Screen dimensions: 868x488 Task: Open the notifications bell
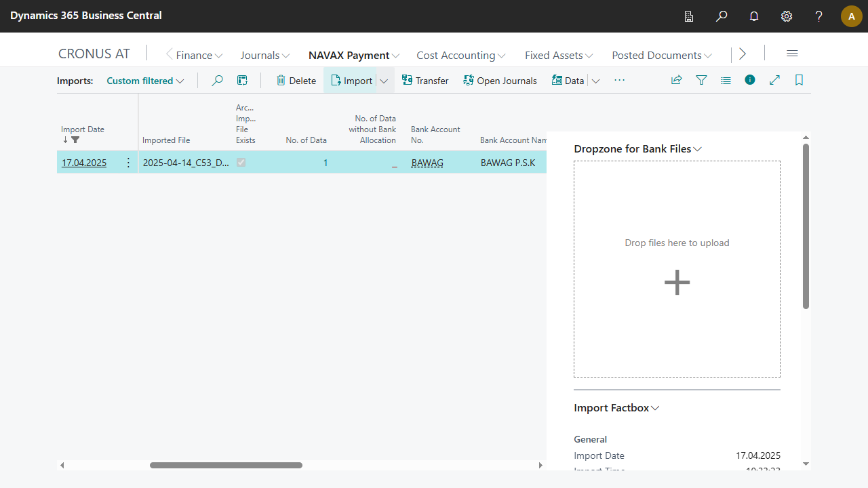754,16
